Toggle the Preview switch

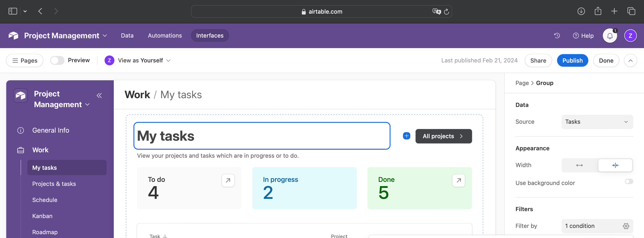57,60
